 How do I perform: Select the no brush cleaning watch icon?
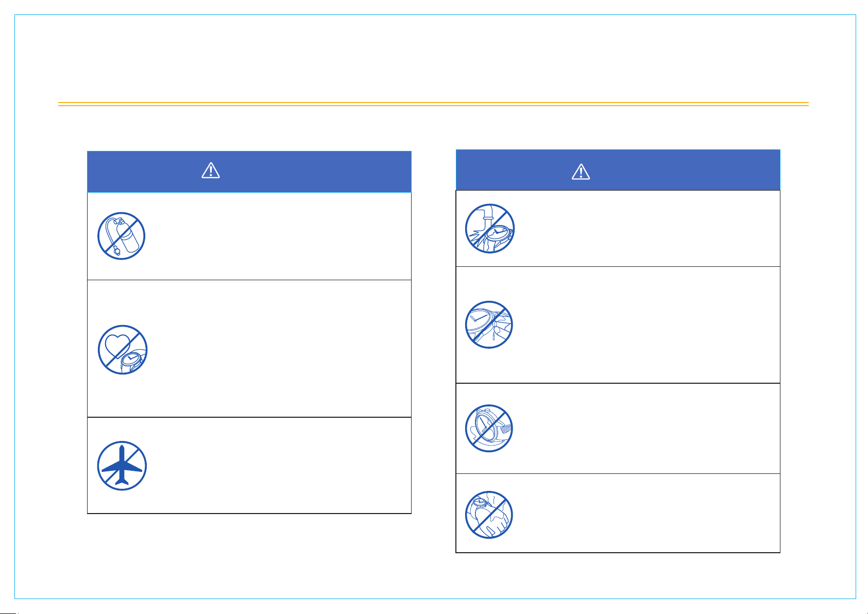(489, 428)
